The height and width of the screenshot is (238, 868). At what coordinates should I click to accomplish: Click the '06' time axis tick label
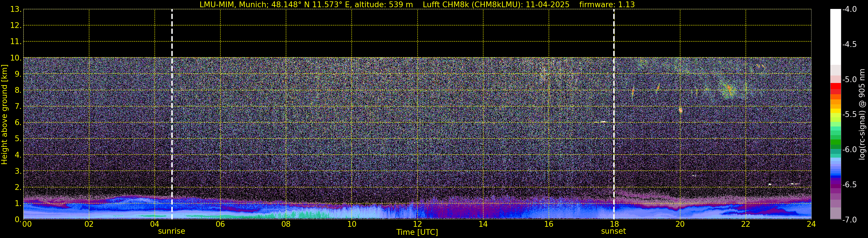click(220, 224)
